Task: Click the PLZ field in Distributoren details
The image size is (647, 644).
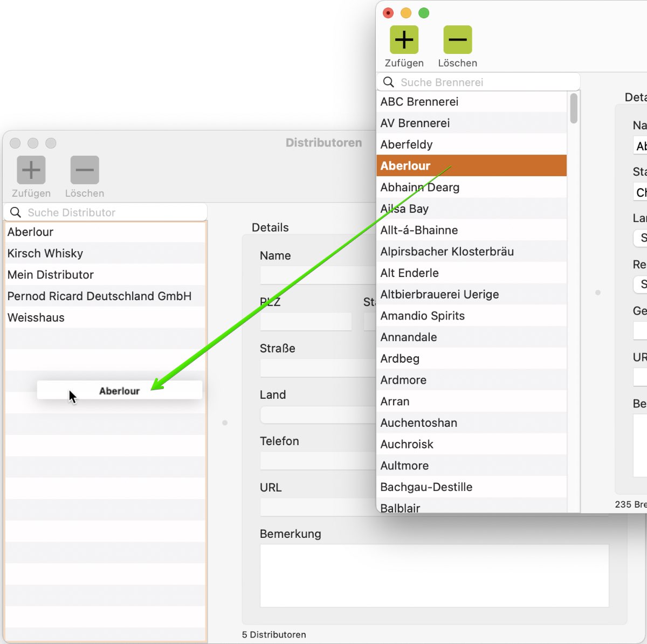Action: [x=306, y=322]
